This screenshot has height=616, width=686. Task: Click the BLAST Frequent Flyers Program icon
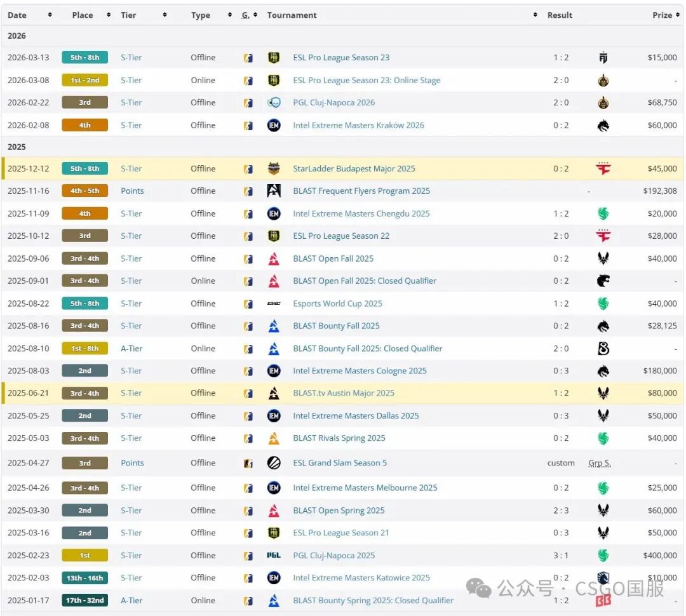[x=274, y=191]
